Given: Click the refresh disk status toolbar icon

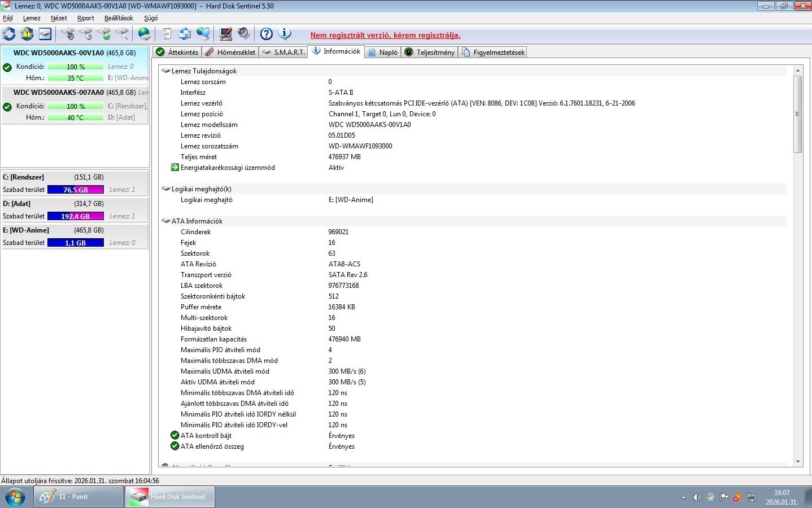Looking at the screenshot, I should tap(9, 34).
